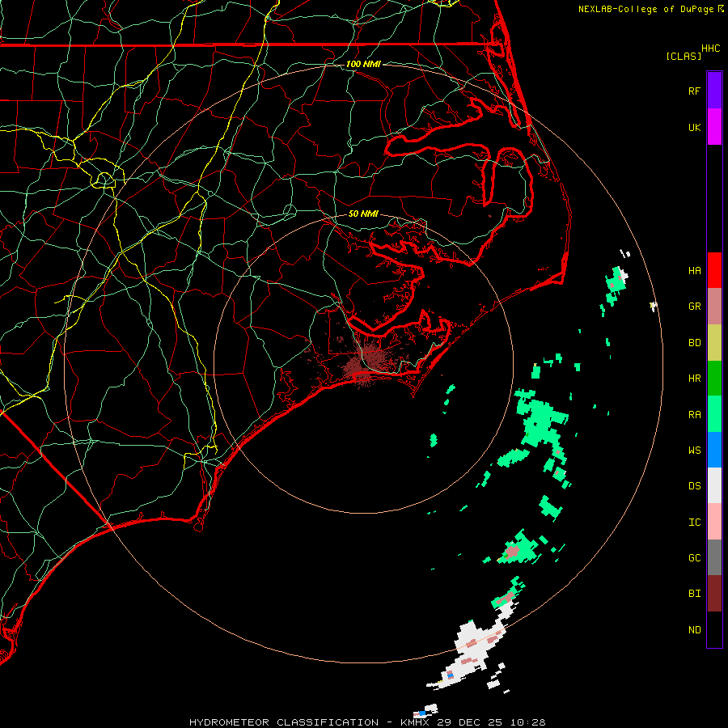This screenshot has height=728, width=728.
Task: Click the 100 NMI range ring label
Action: click(x=363, y=64)
